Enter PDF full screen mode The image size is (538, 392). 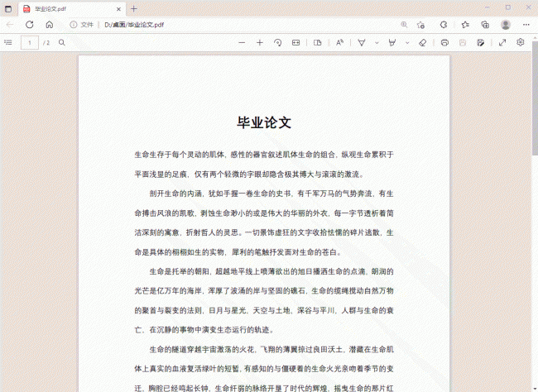click(502, 42)
